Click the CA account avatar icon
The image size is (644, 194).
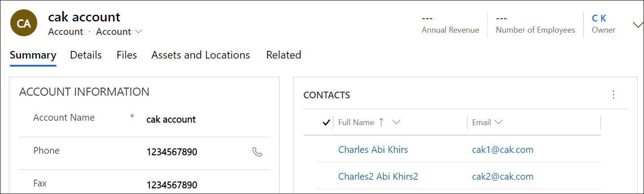24,24
